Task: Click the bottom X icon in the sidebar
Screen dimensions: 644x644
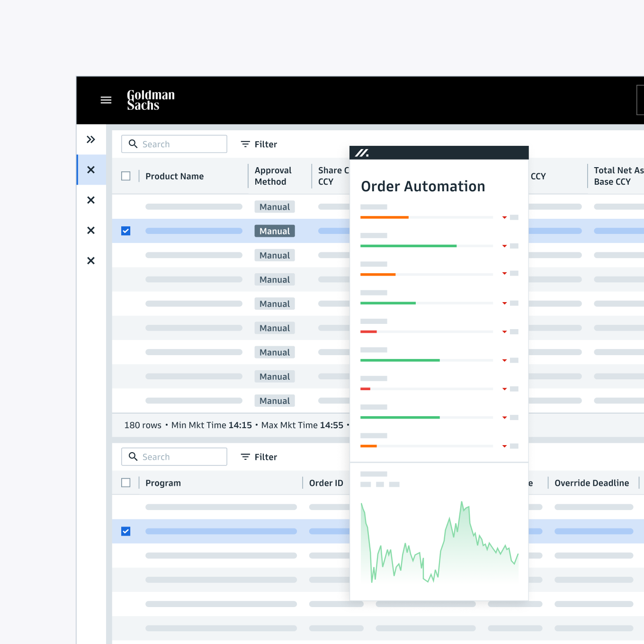Action: (x=91, y=260)
